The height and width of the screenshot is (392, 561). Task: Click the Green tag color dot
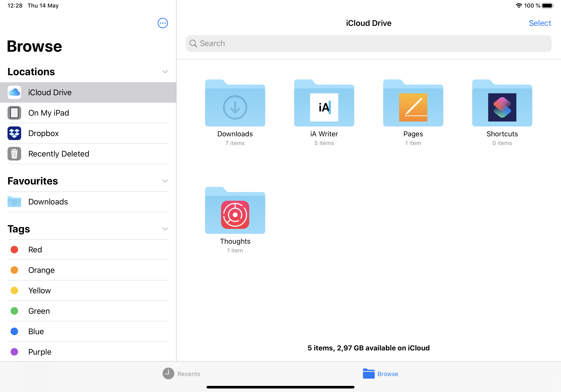coord(14,311)
